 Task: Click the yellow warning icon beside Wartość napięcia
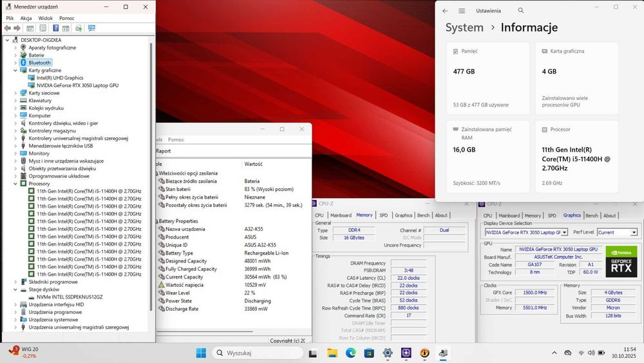click(x=162, y=284)
